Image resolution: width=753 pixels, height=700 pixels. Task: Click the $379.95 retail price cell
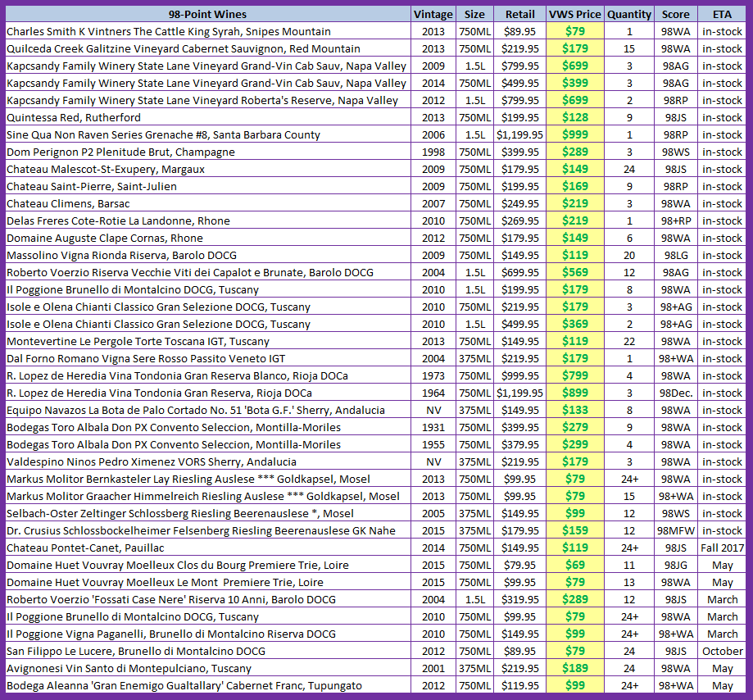click(520, 445)
